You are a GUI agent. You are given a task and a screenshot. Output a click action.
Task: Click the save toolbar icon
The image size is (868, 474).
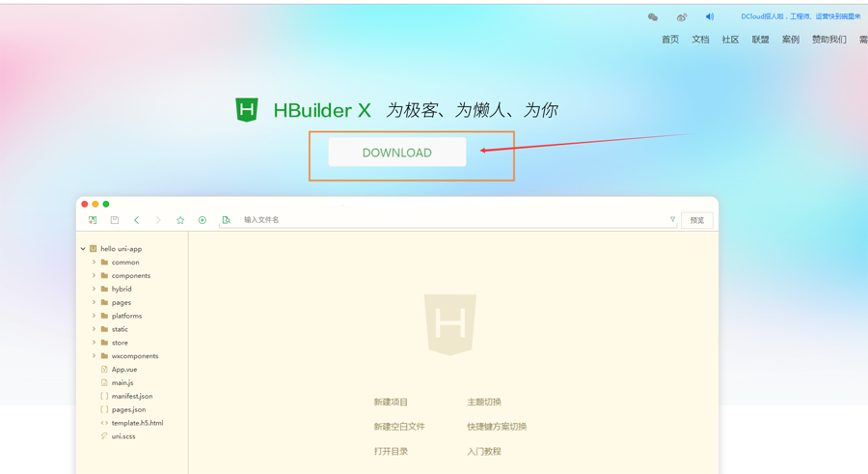point(115,220)
